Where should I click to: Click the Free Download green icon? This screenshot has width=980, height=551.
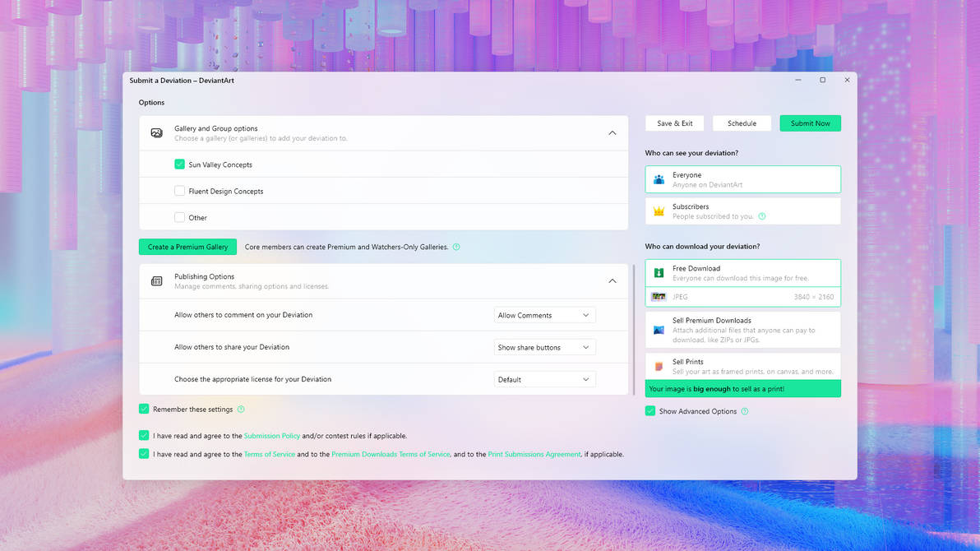pos(659,273)
